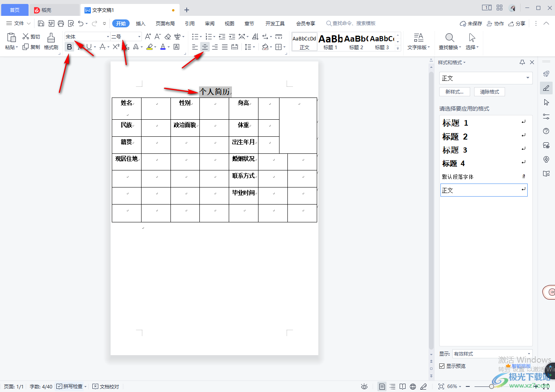Switch to Outline view in status bar

pyautogui.click(x=392, y=386)
